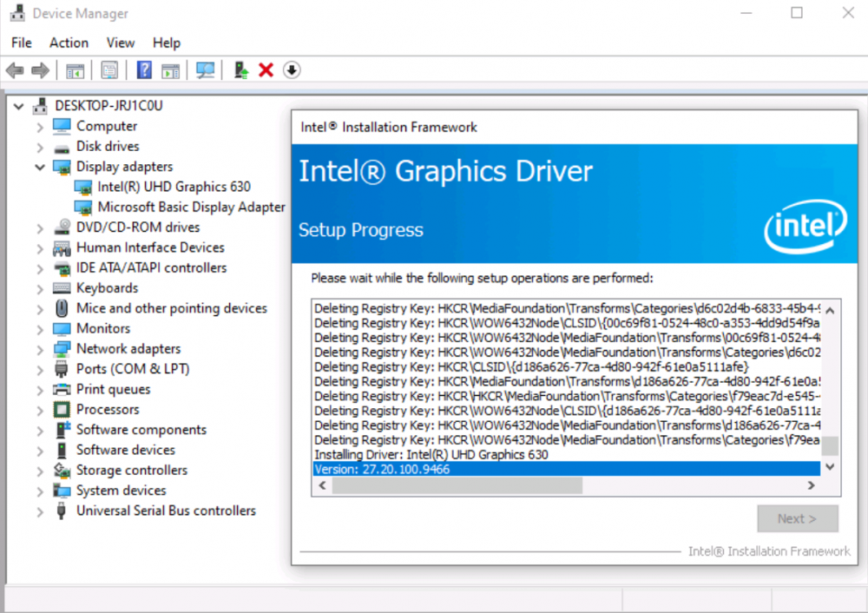
Task: Scan for hardware changes icon
Action: pos(206,70)
